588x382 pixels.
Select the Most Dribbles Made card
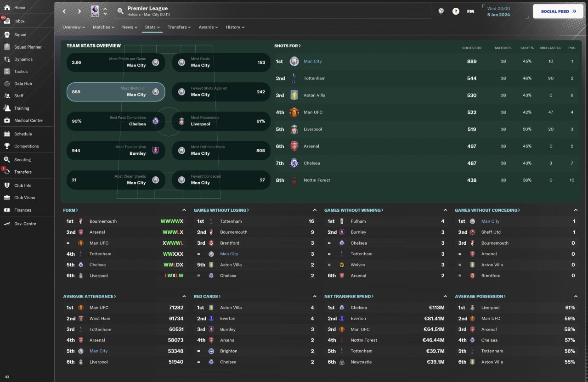(221, 151)
